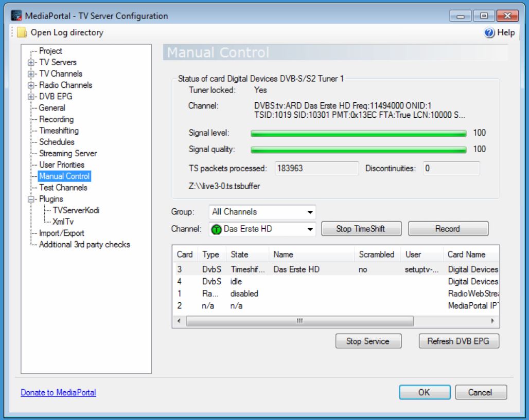
Task: Click the Signal quality progress bar
Action: click(x=359, y=150)
